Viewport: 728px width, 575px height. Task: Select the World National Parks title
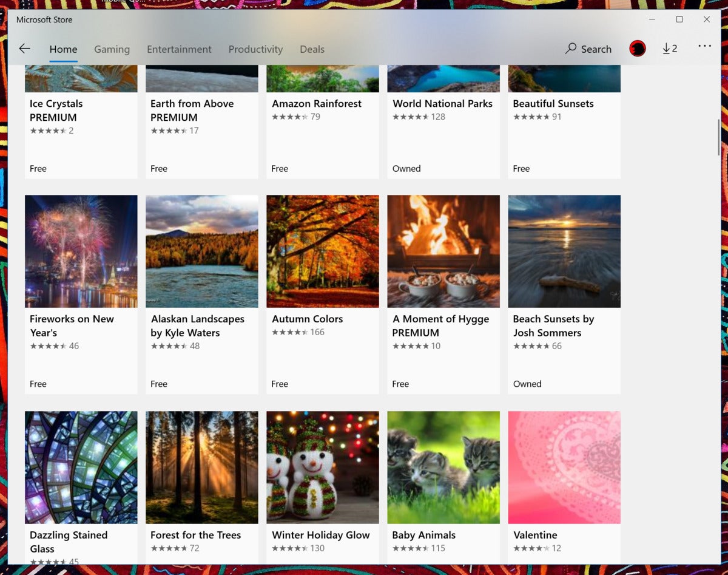pos(442,104)
